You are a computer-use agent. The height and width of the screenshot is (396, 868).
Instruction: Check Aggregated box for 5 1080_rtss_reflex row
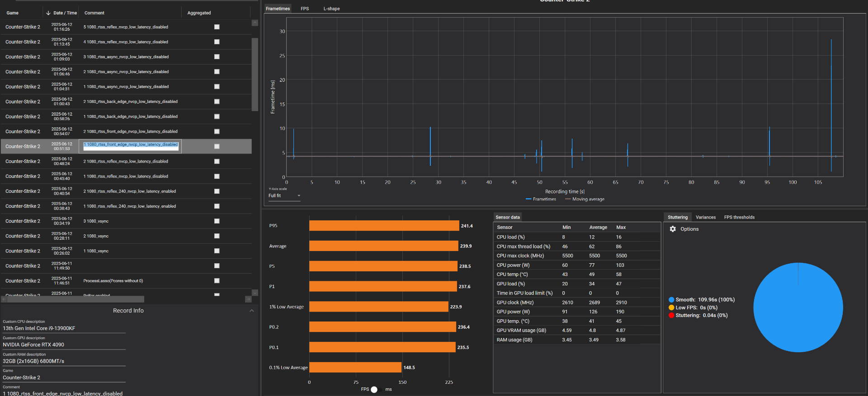coord(217,27)
